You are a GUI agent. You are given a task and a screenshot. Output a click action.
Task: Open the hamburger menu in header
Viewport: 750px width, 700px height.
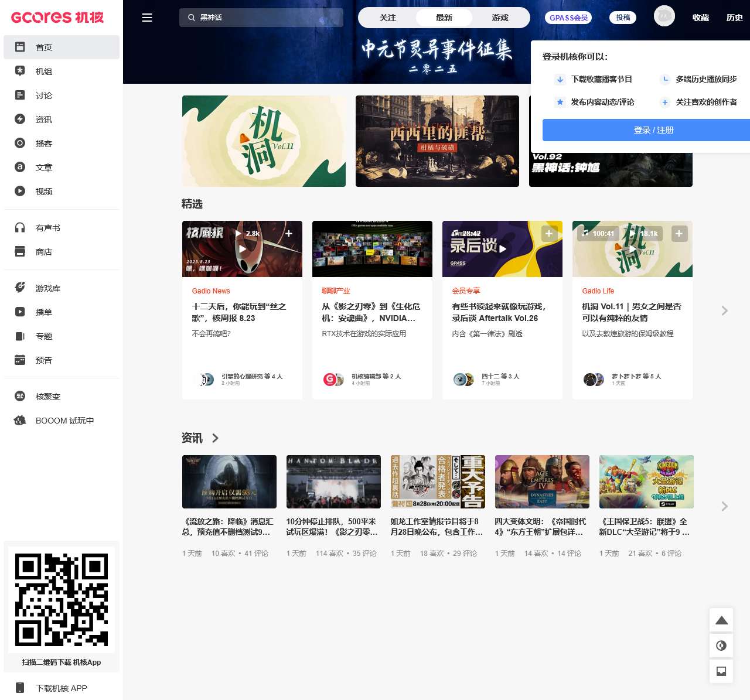[147, 18]
